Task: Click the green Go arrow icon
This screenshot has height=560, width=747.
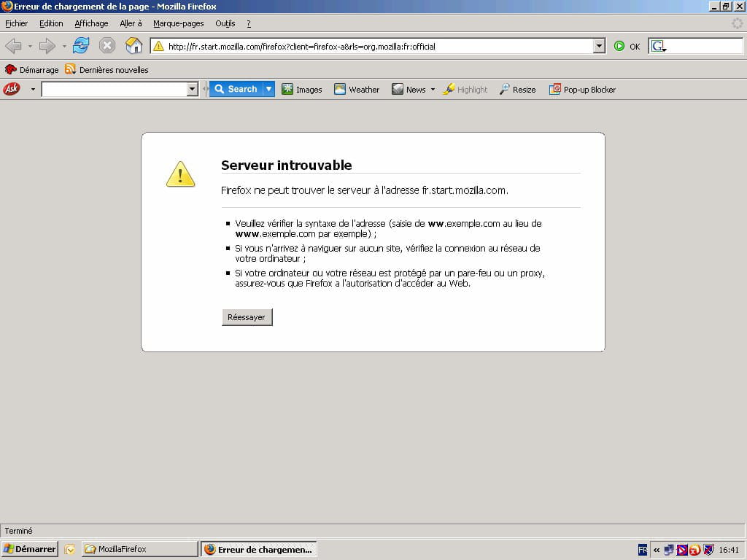Action: click(619, 46)
